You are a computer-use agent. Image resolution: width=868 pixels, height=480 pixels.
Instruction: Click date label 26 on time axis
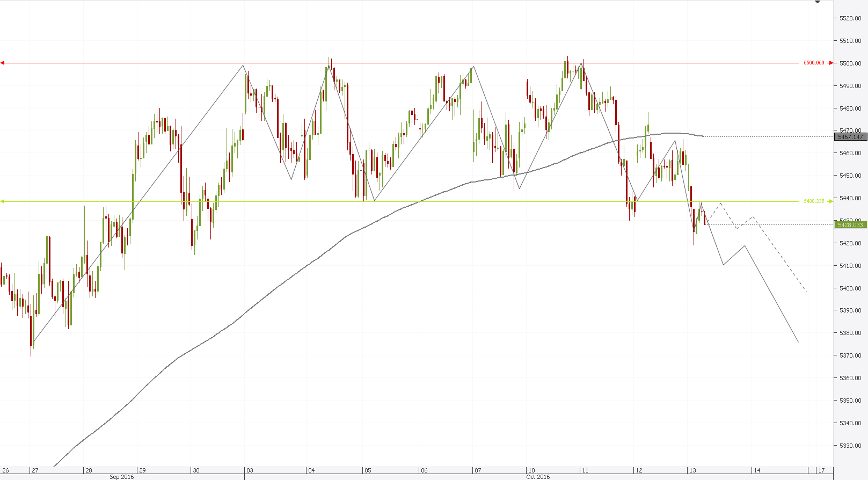tap(6, 470)
